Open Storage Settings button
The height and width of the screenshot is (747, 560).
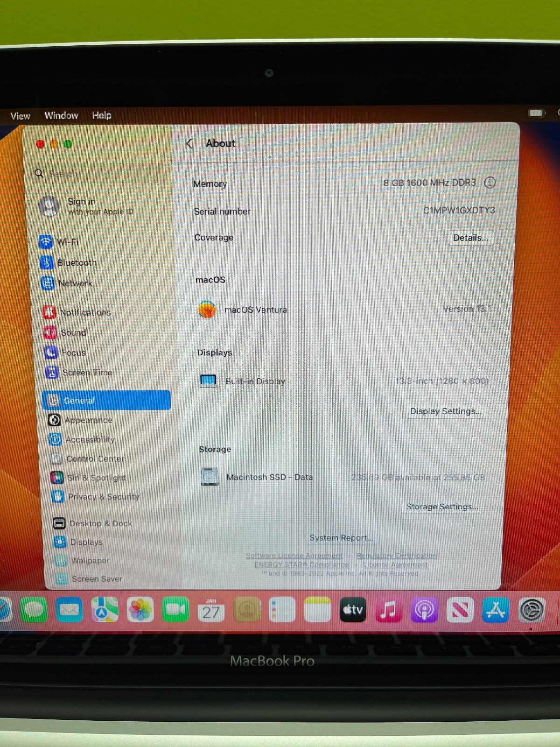(x=442, y=507)
